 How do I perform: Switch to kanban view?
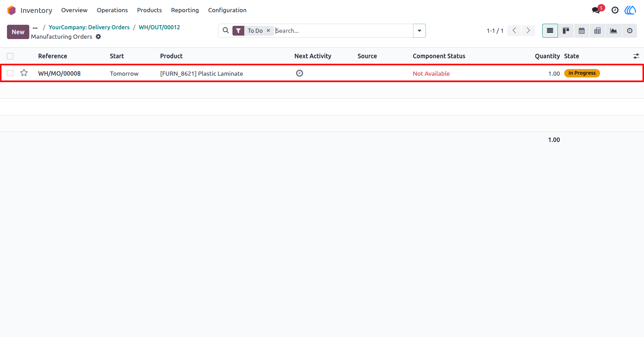566,31
